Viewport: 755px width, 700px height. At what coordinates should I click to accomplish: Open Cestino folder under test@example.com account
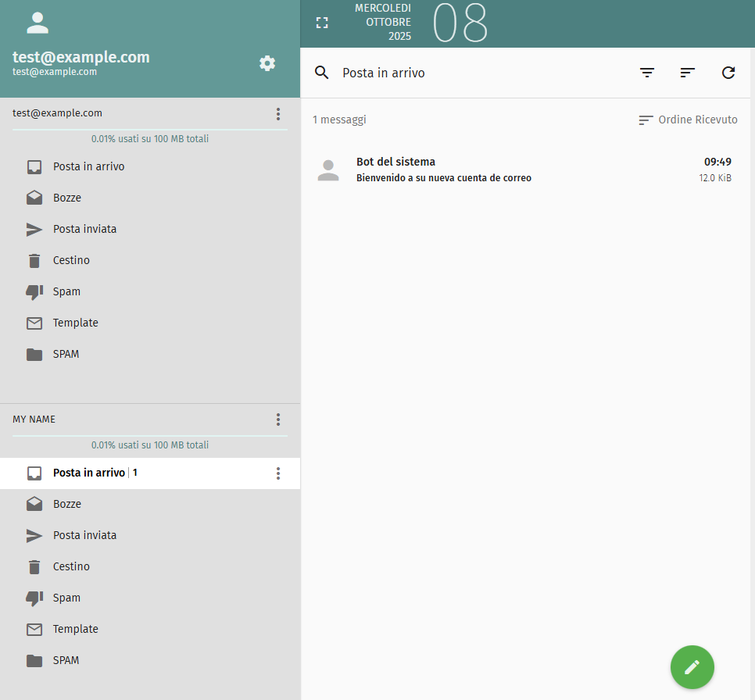[71, 260]
